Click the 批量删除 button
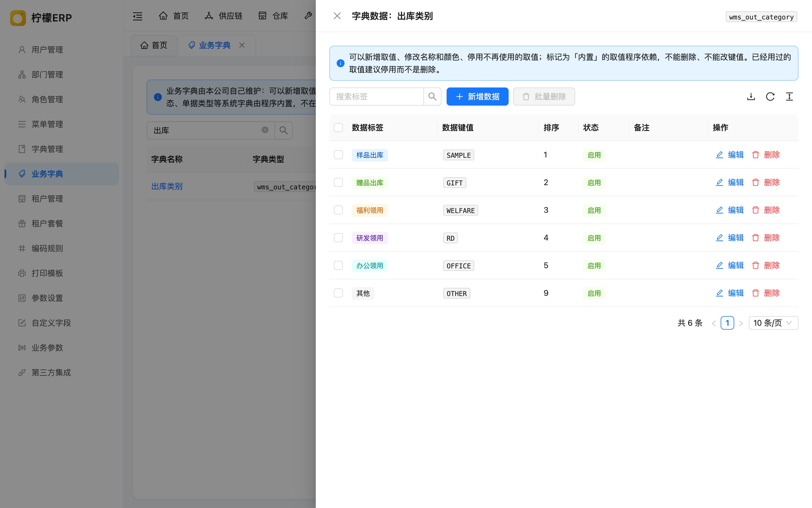Screen dimensions: 812x508 point(544,97)
